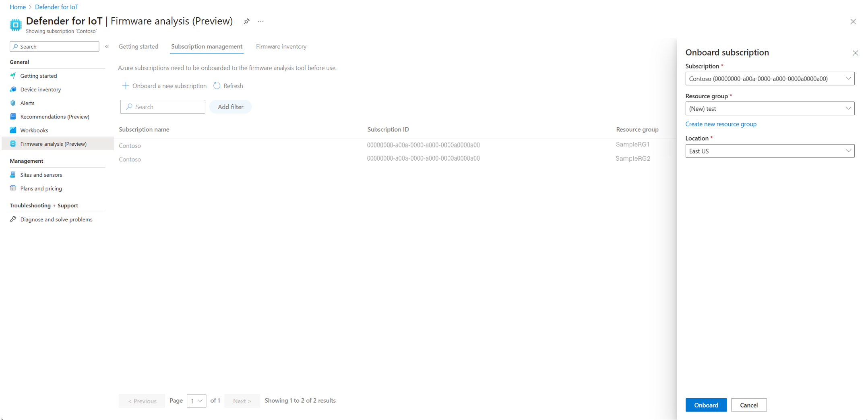This screenshot has height=420, width=868.
Task: Pin the Firmware analysis page
Action: (246, 21)
